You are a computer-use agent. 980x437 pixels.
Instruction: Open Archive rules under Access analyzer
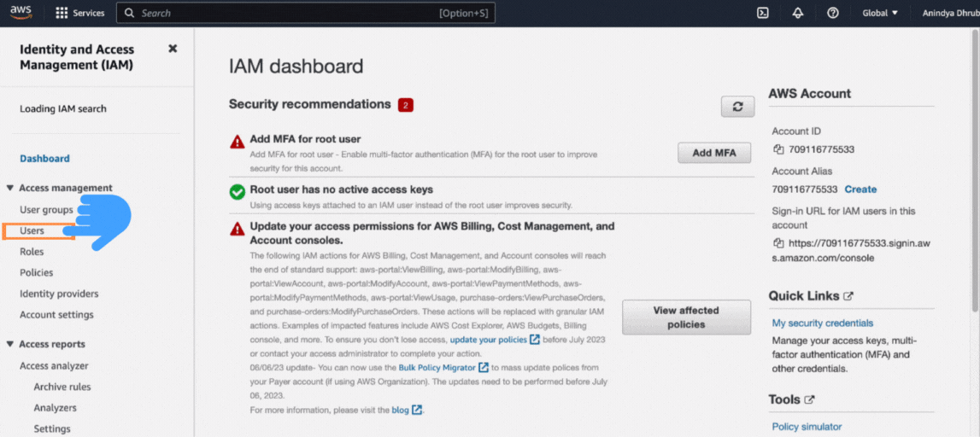pos(62,387)
